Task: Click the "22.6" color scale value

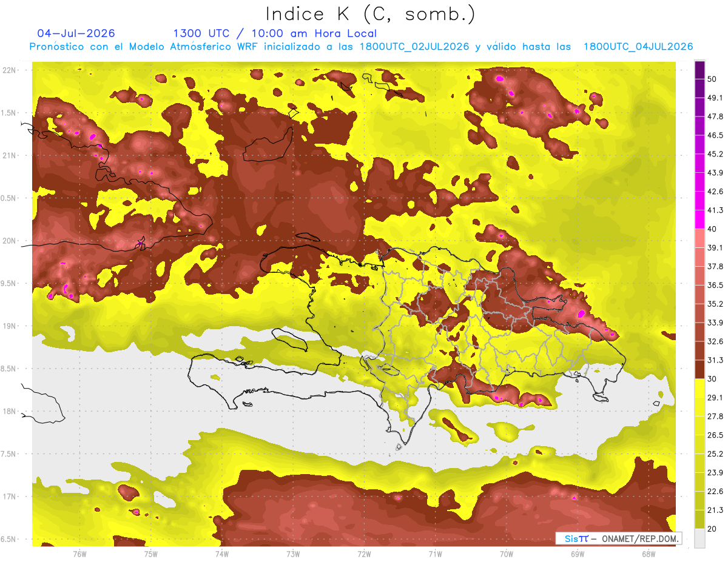Action: tap(715, 492)
